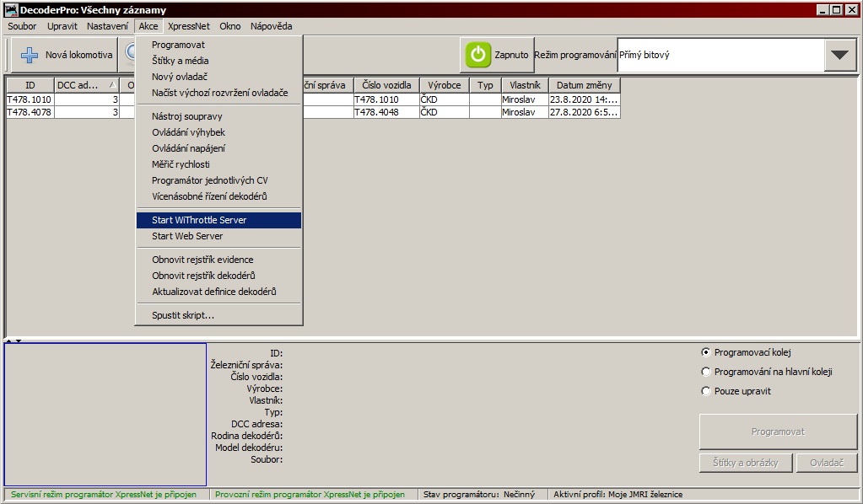
Task: Click the DecoderPro app icon in title bar
Action: pyautogui.click(x=11, y=10)
